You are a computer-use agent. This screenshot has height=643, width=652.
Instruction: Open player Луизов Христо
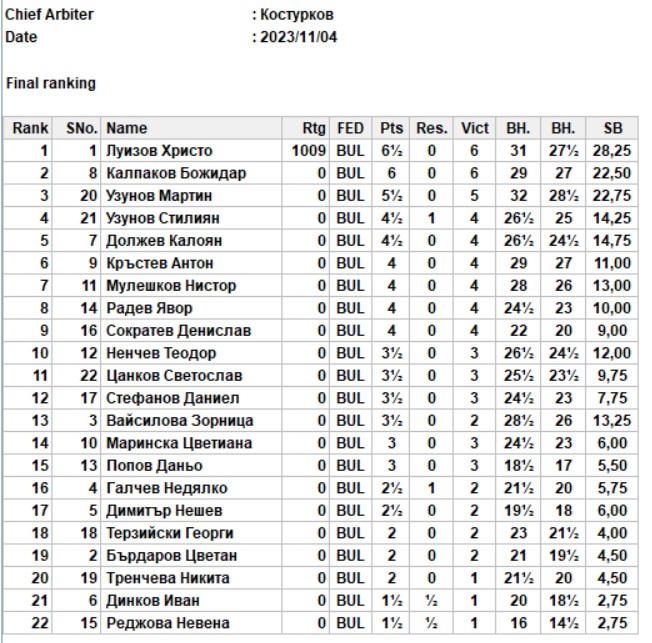(x=159, y=151)
